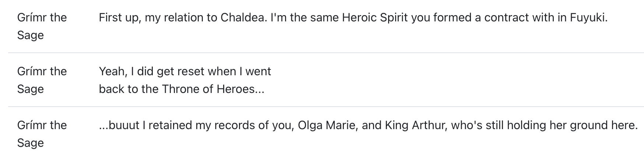Viewport: 644px width, 159px height.
Task: Click Grímr the Sage name in first row
Action: click(x=42, y=26)
